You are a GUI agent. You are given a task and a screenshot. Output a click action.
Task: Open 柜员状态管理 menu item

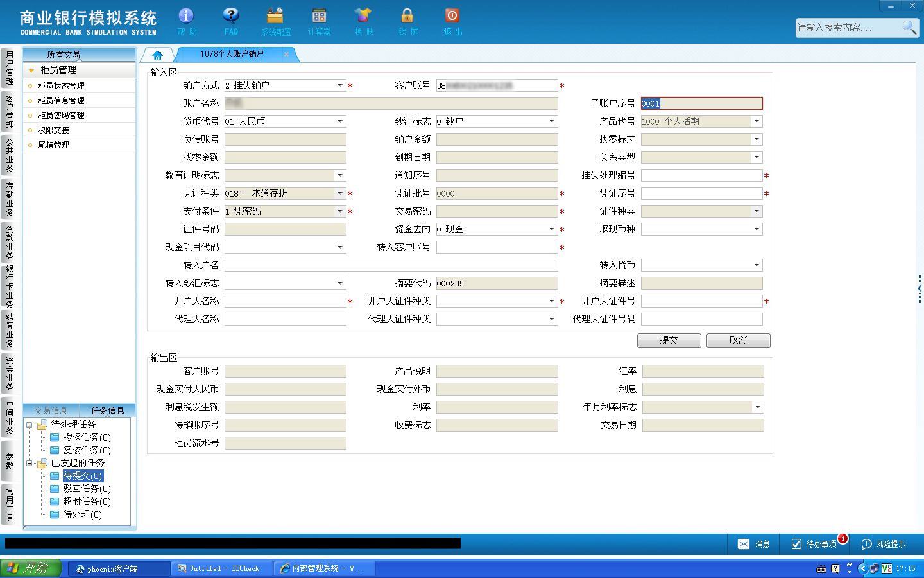(x=61, y=85)
